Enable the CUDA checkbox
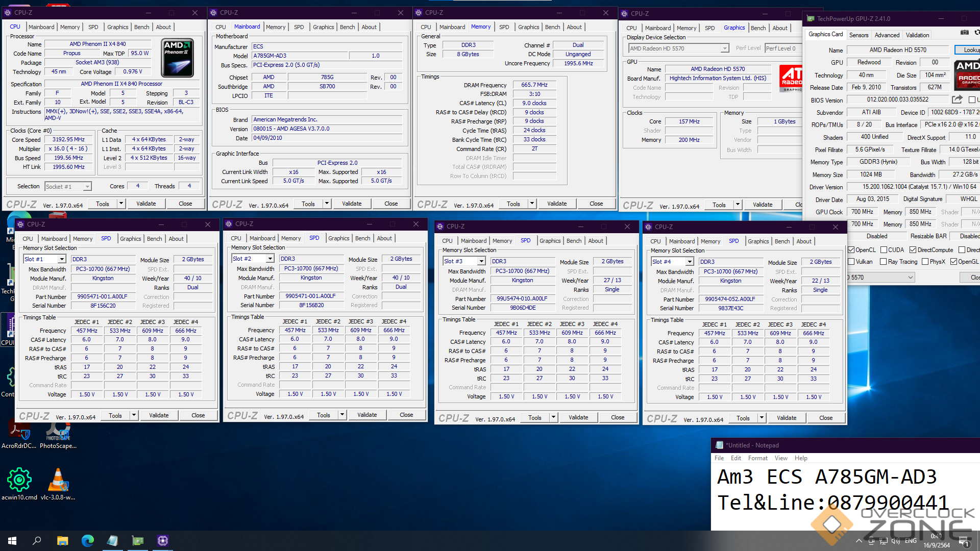This screenshot has height=551, width=980. click(x=884, y=250)
